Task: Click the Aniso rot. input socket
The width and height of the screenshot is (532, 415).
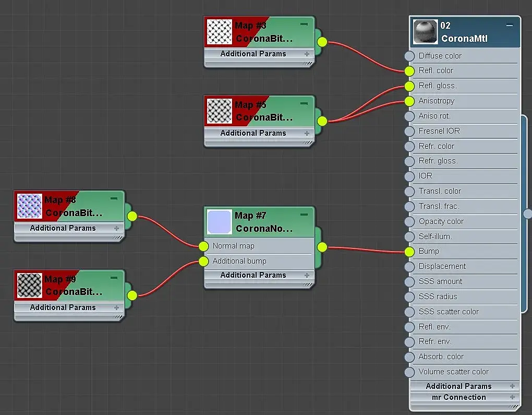Action: pos(409,116)
